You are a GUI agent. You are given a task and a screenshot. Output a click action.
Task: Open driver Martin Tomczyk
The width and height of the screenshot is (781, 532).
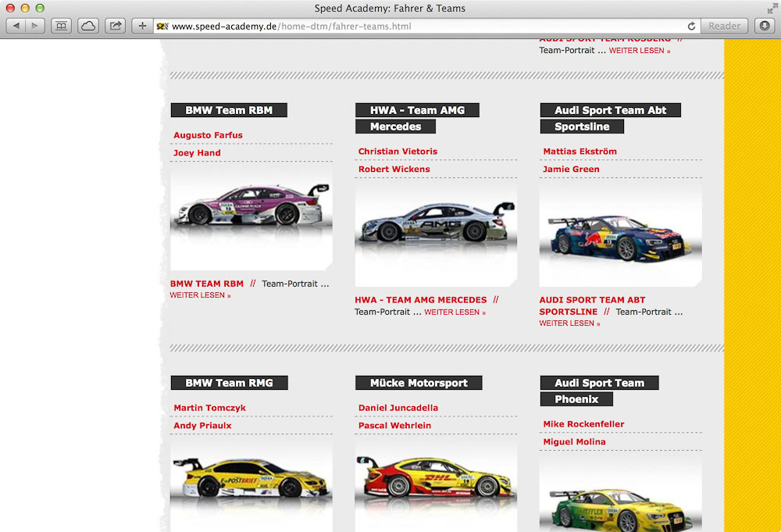[x=209, y=408]
